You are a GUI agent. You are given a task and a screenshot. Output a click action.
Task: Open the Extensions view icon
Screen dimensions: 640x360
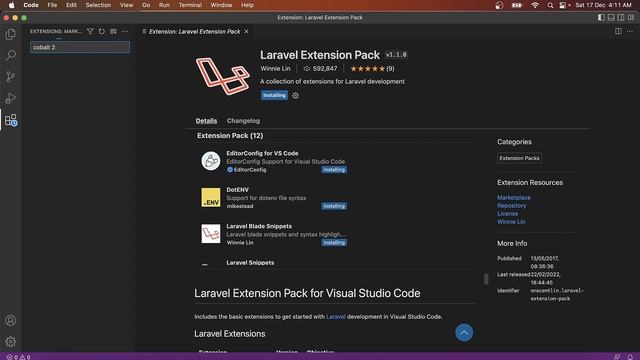11,120
